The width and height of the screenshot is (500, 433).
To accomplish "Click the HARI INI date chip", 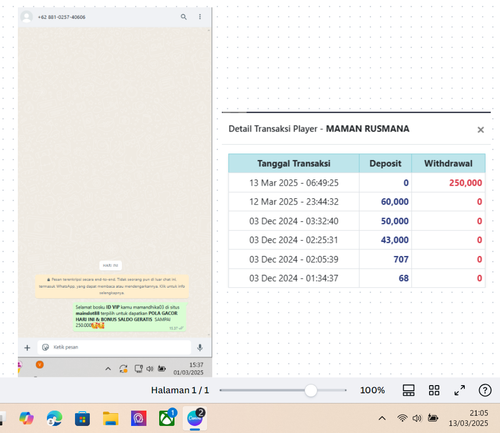I will click(110, 265).
